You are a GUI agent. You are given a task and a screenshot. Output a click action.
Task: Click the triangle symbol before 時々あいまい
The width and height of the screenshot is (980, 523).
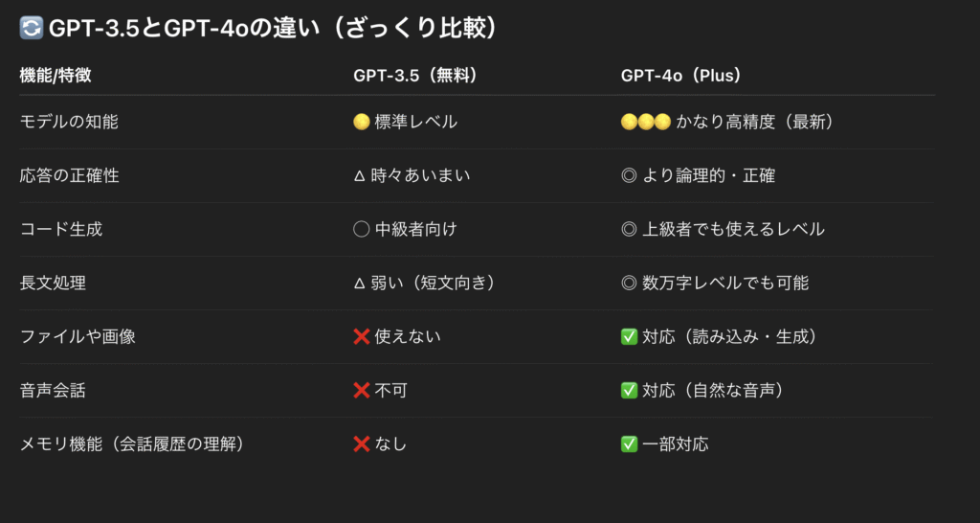click(x=360, y=176)
